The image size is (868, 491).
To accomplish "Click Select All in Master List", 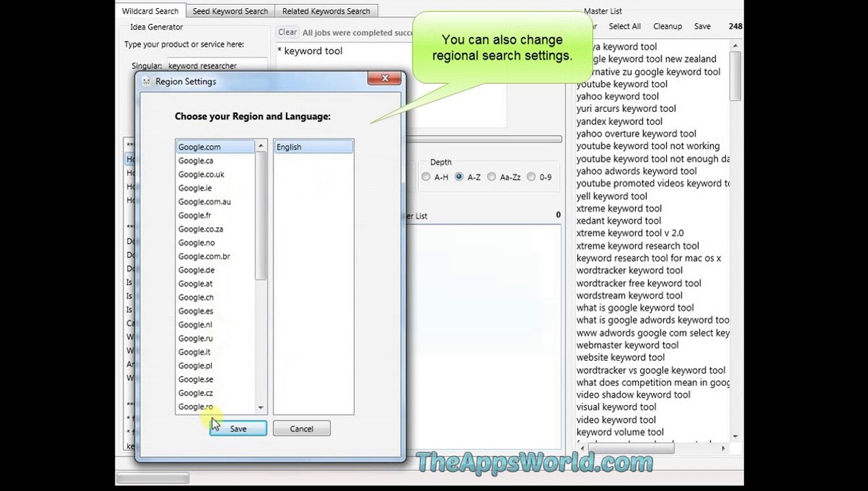I will [624, 26].
